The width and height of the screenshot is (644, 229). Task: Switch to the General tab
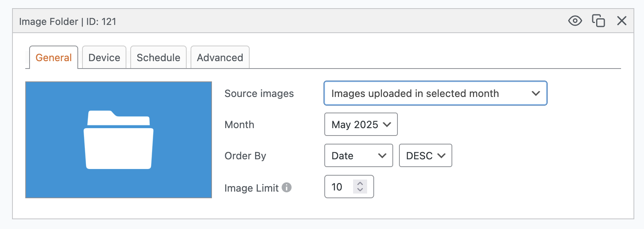[54, 58]
